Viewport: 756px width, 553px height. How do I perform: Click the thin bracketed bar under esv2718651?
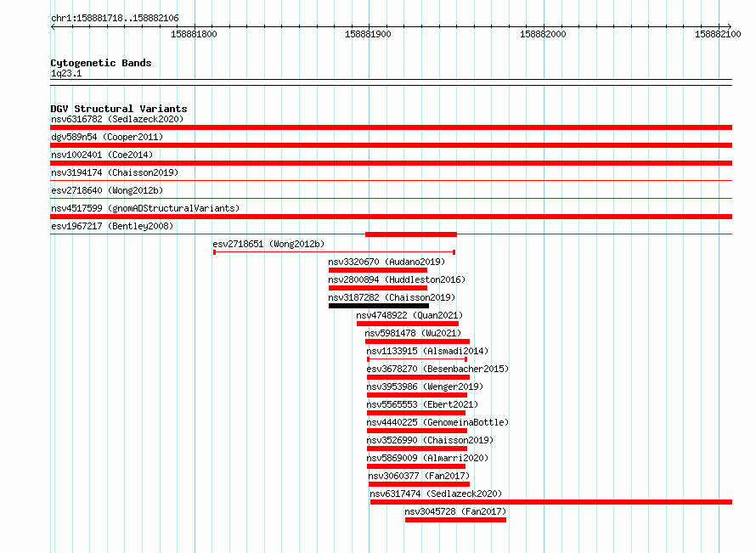[334, 252]
